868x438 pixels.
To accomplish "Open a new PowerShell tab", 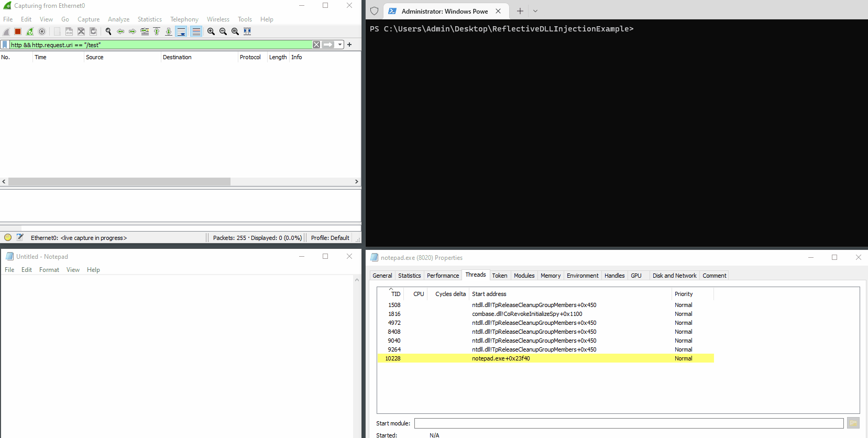I will [x=520, y=11].
